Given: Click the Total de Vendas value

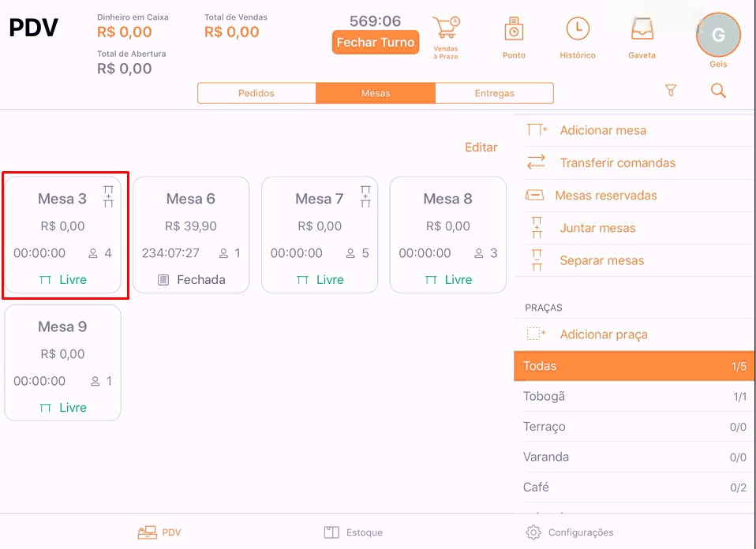Looking at the screenshot, I should (232, 32).
